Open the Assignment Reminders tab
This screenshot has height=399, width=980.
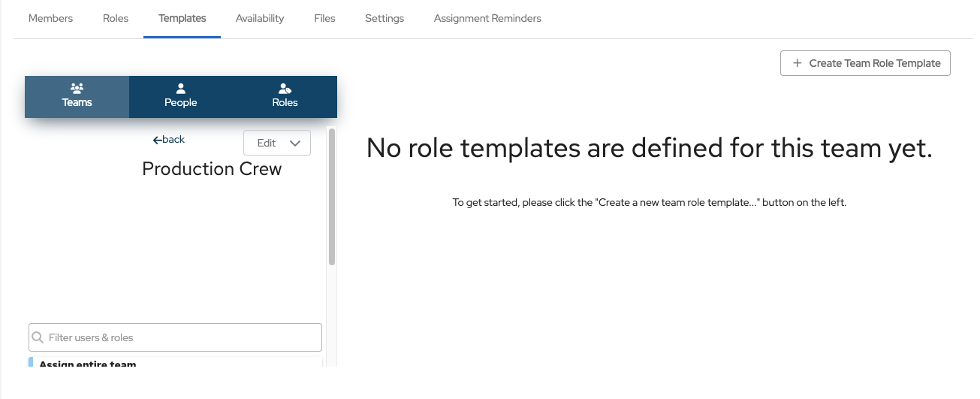click(487, 18)
